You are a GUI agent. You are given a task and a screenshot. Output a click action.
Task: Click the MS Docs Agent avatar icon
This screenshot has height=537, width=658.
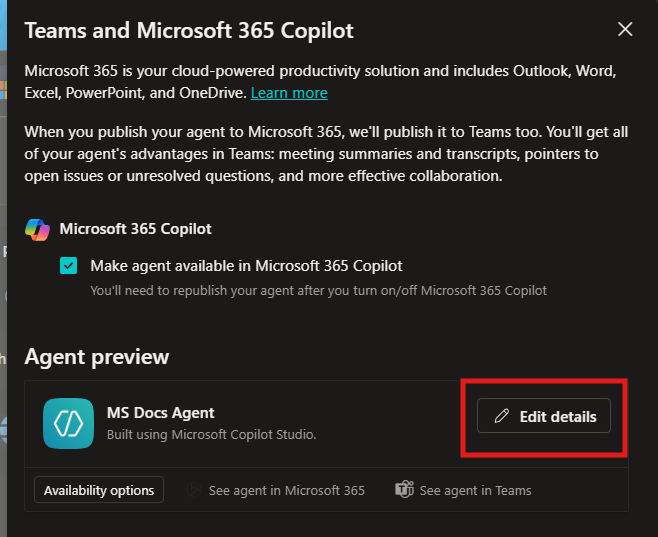(68, 423)
